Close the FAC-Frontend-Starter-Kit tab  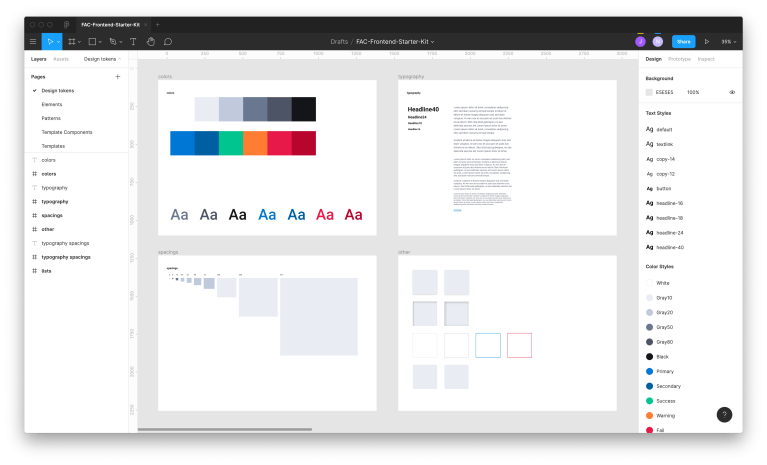[145, 24]
